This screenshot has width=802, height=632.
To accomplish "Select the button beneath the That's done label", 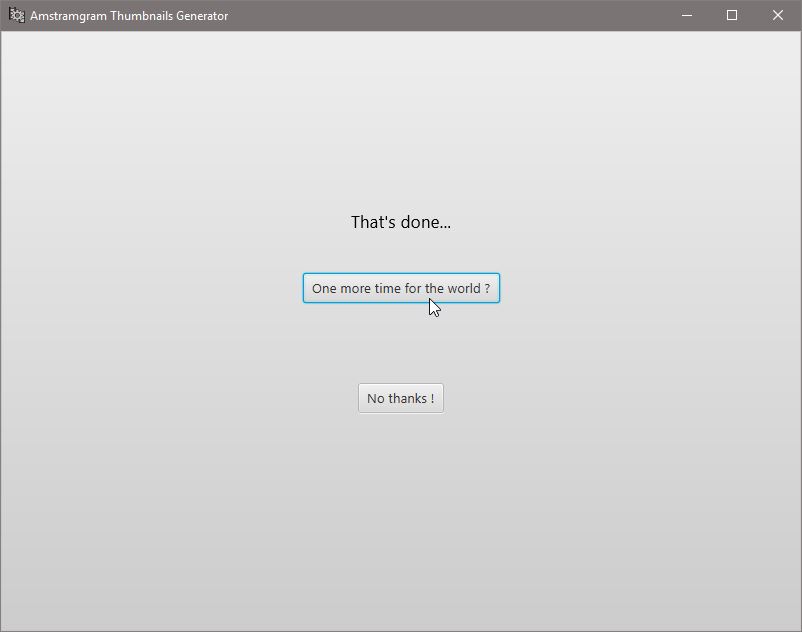I will pos(401,288).
